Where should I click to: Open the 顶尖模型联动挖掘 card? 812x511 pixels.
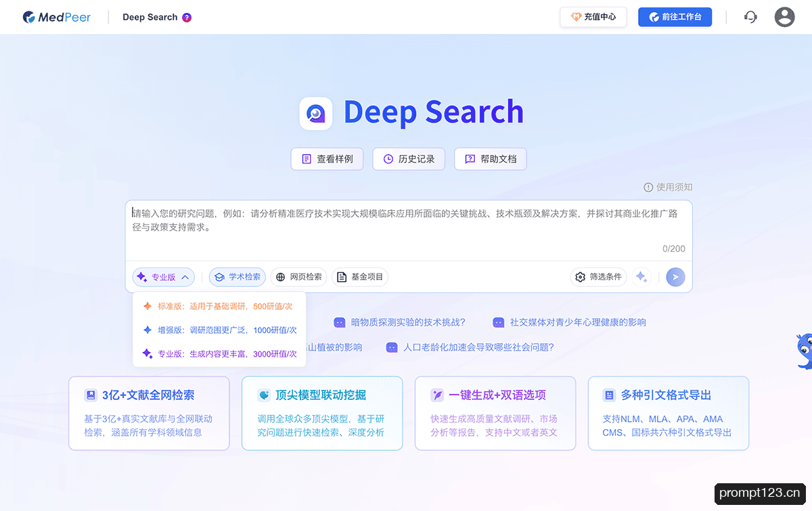pos(322,414)
